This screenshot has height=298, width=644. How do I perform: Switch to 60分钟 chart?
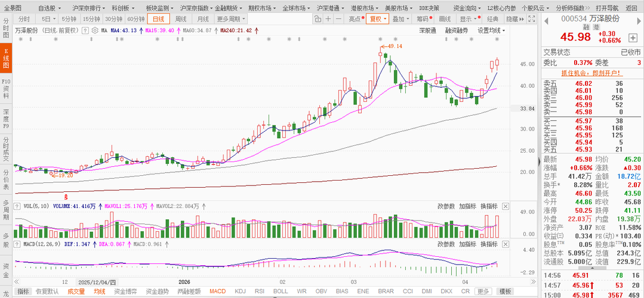[x=135, y=19]
